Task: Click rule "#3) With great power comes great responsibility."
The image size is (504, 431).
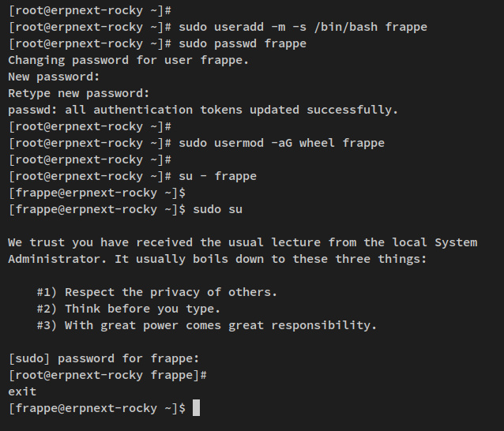Action: click(x=206, y=325)
